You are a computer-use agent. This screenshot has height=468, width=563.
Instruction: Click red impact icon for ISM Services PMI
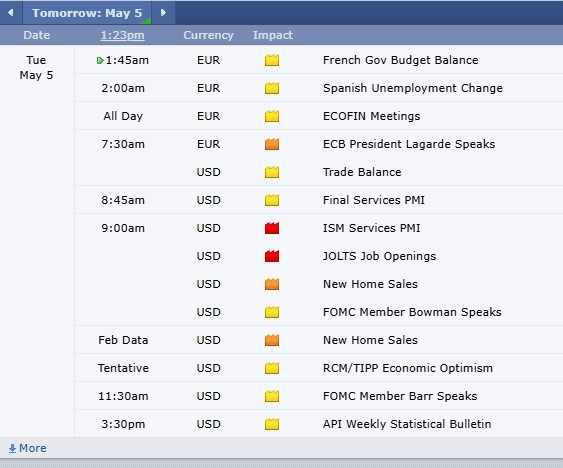[272, 228]
